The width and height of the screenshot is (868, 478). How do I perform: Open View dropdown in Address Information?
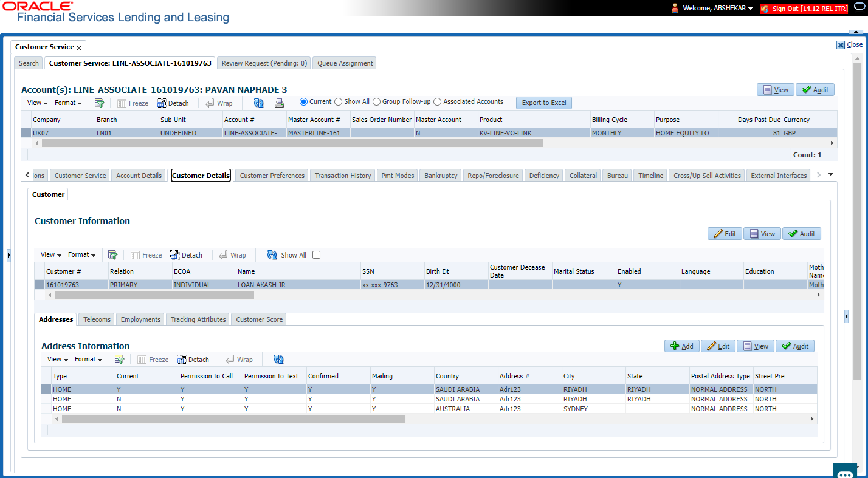pyautogui.click(x=58, y=360)
